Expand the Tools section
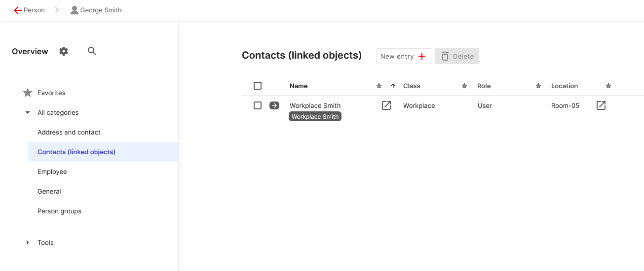Viewport: 644px width, 271px height. 28,242
